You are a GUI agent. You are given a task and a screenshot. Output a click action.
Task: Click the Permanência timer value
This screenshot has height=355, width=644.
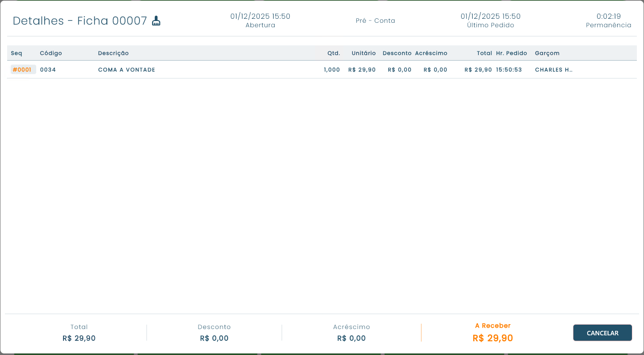[608, 17]
